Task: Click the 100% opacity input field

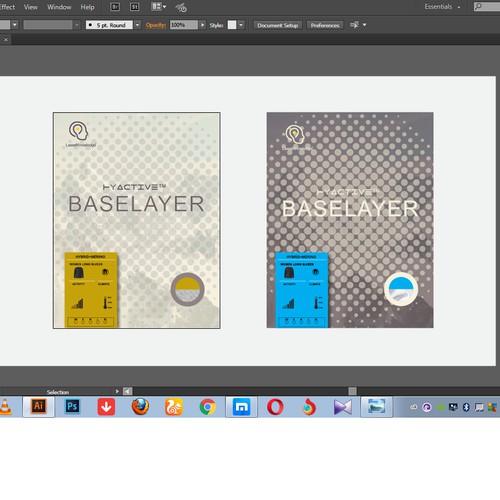Action: click(x=184, y=25)
